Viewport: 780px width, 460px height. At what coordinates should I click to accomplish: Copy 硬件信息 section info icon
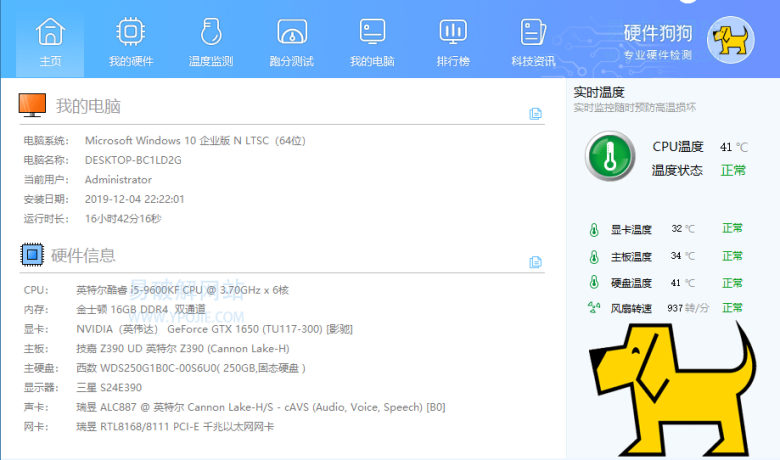[535, 262]
